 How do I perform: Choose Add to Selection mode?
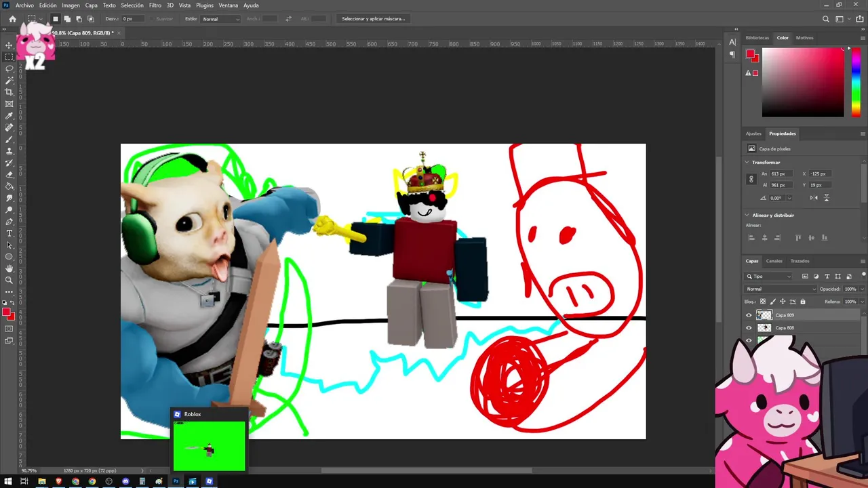67,19
